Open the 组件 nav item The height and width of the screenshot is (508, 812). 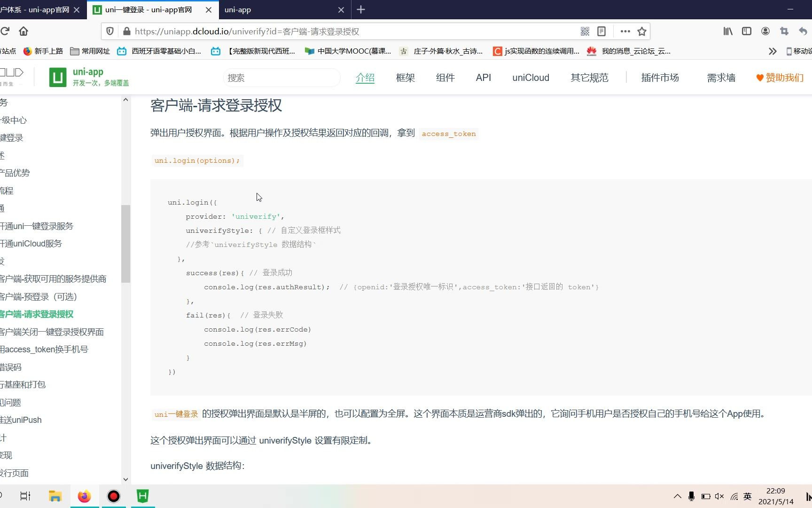[x=445, y=78]
